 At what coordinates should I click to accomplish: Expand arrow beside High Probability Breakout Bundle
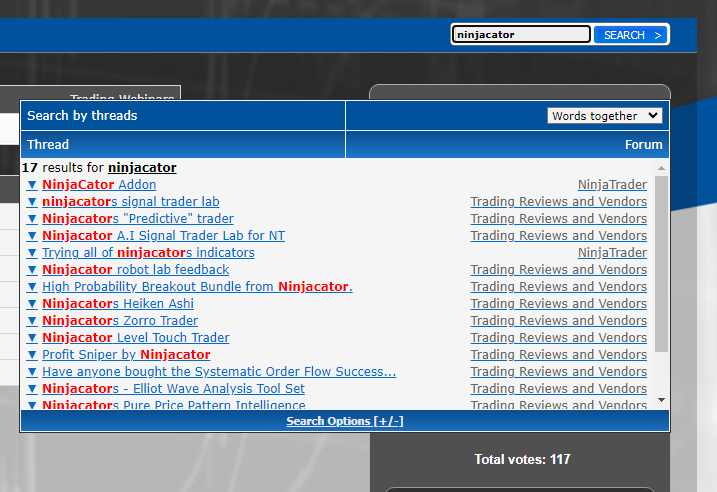tap(32, 287)
